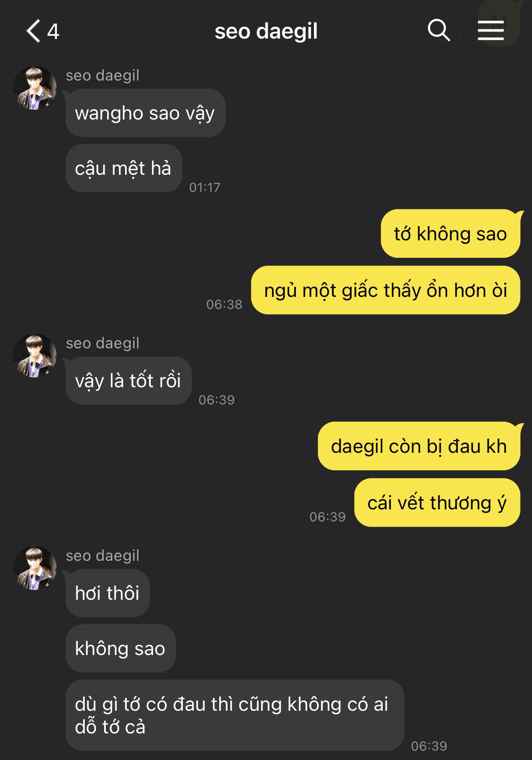Tap sender name seo daegil above hơi thôi

(x=102, y=556)
